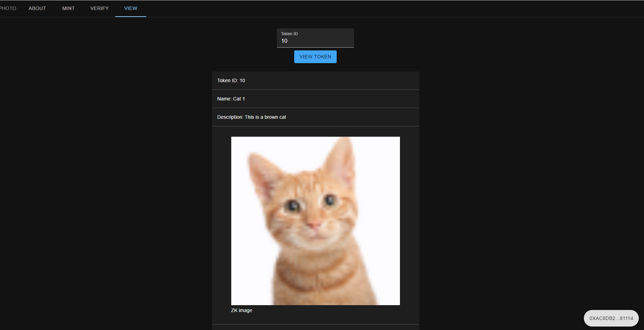
Task: Go to the VERIFY tab
Action: pos(100,8)
